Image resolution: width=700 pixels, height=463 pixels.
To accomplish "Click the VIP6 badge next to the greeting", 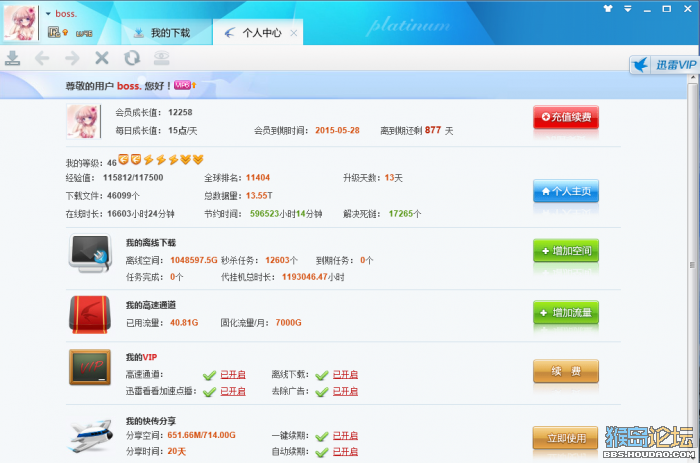I will click(x=182, y=84).
